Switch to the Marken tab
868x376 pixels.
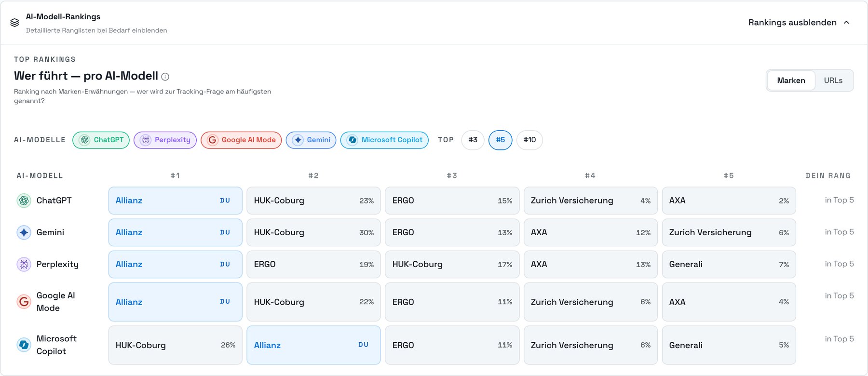(791, 81)
